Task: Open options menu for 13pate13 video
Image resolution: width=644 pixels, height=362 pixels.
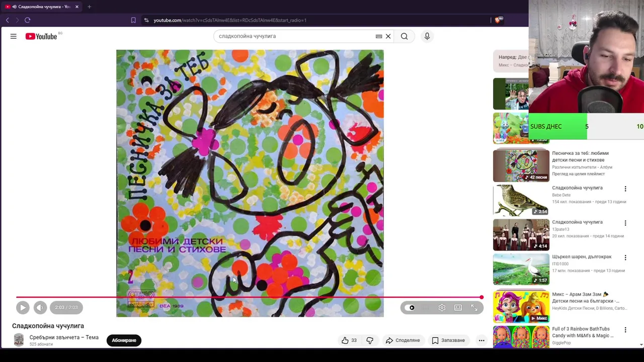Action: click(625, 223)
